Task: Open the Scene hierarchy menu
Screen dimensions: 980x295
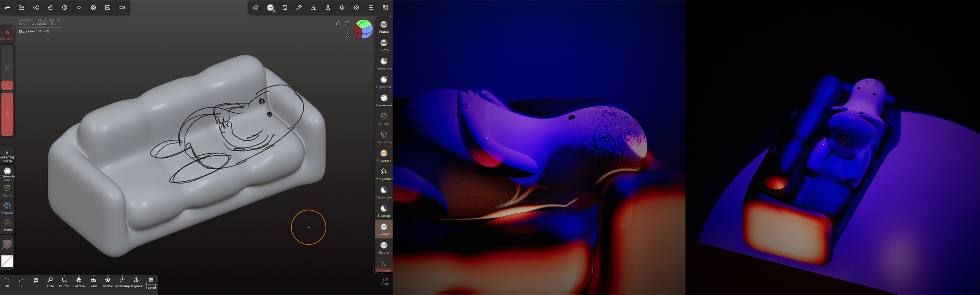Action: coord(36,7)
